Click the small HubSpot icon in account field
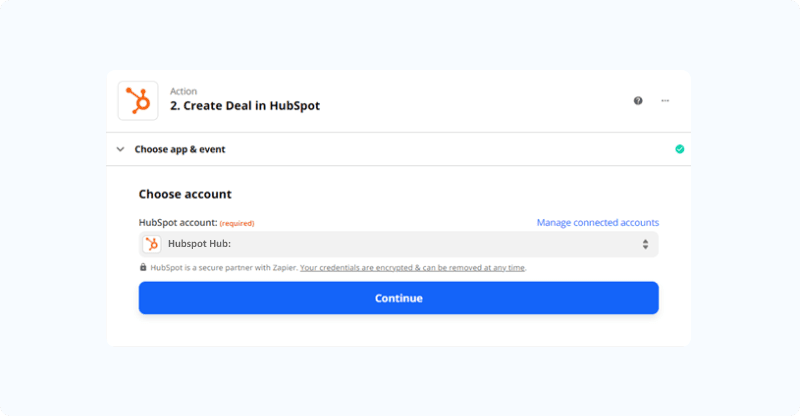The height and width of the screenshot is (416, 800). (x=152, y=244)
